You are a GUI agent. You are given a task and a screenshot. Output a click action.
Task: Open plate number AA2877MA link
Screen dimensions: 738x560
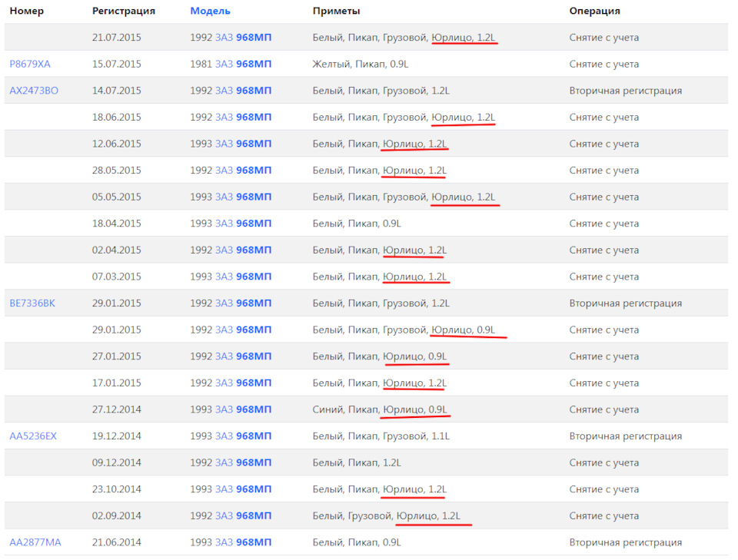35,542
